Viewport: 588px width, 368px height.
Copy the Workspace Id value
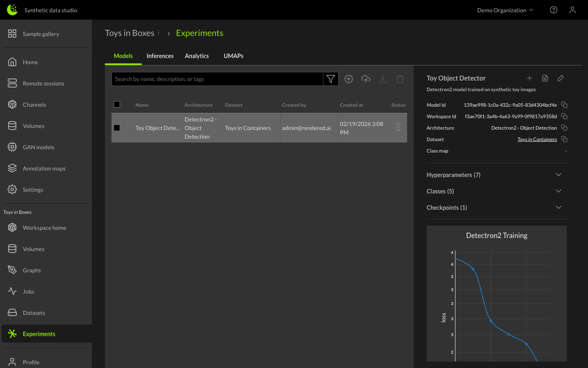click(564, 117)
